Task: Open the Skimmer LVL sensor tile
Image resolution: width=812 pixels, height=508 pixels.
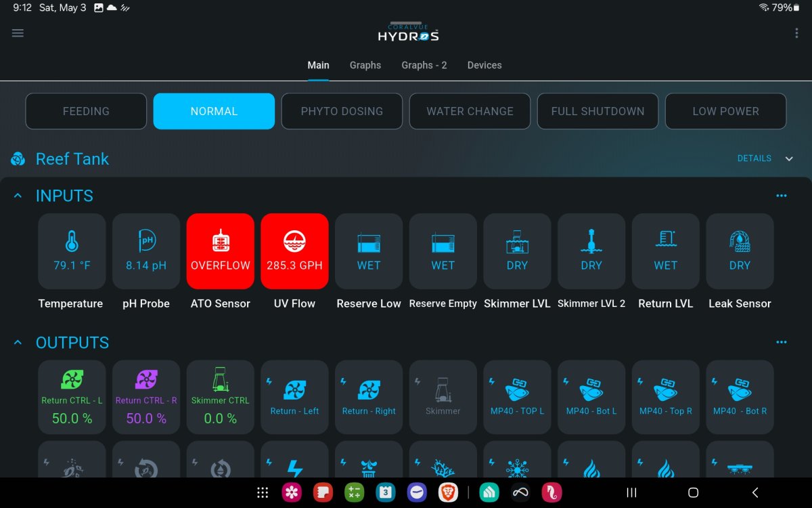Action: click(x=517, y=251)
